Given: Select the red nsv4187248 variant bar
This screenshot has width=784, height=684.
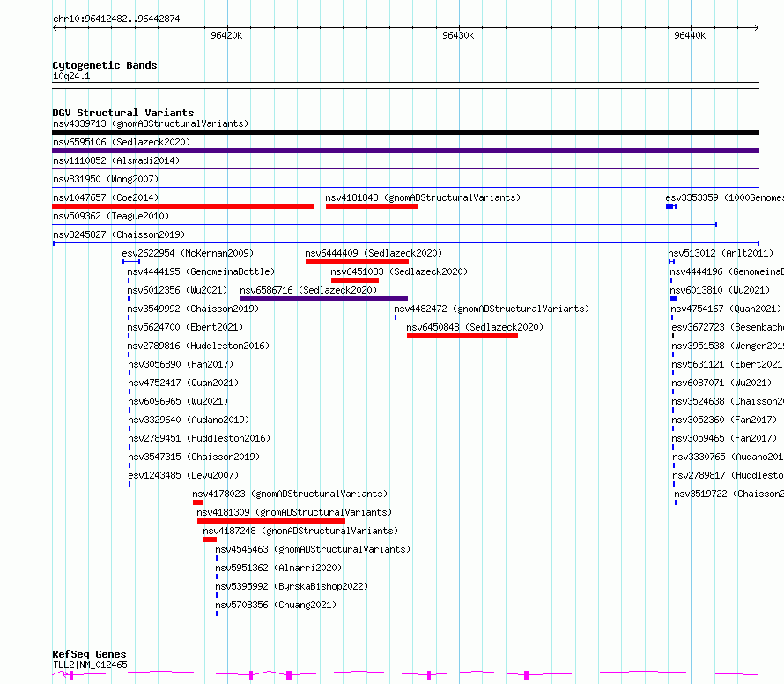Looking at the screenshot, I should (x=210, y=539).
